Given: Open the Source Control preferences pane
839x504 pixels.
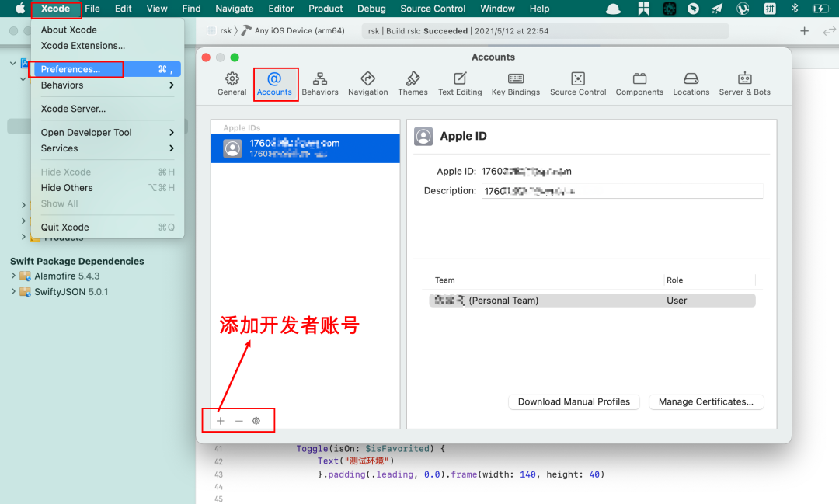Looking at the screenshot, I should pyautogui.click(x=578, y=84).
